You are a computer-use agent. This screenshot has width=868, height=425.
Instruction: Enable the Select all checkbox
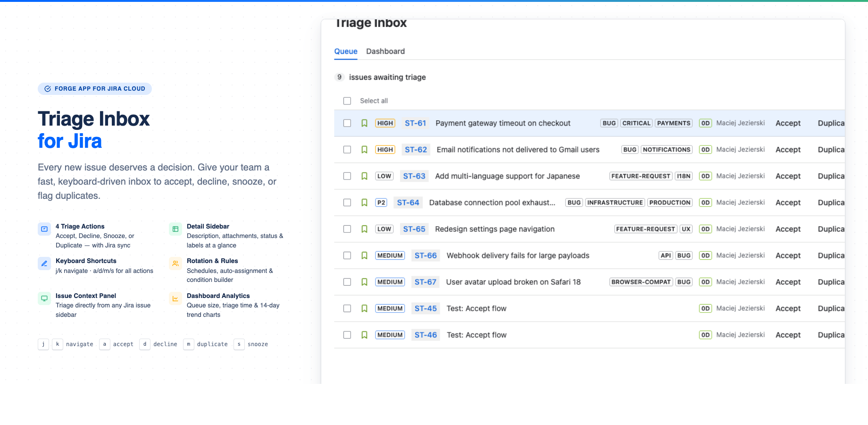(347, 101)
